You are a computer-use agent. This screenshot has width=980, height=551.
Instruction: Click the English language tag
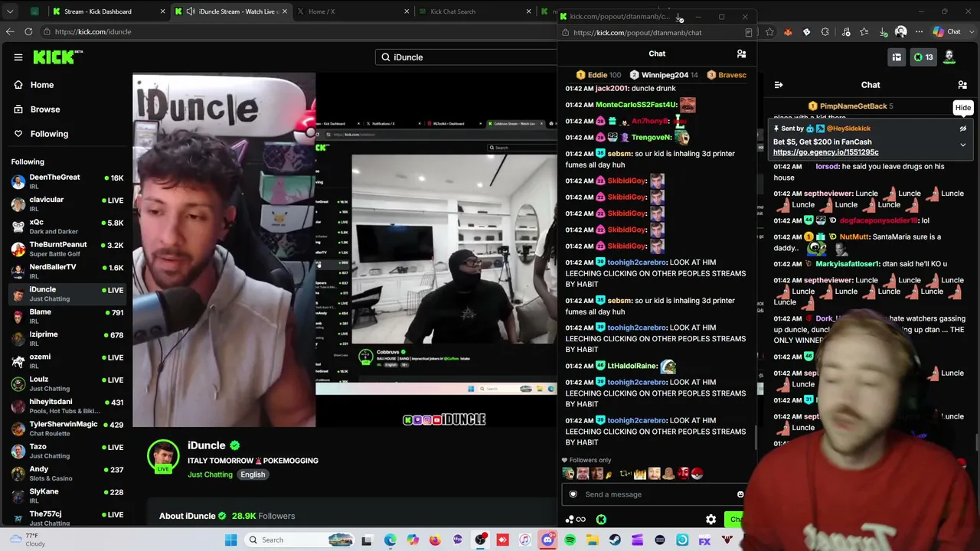click(x=253, y=474)
